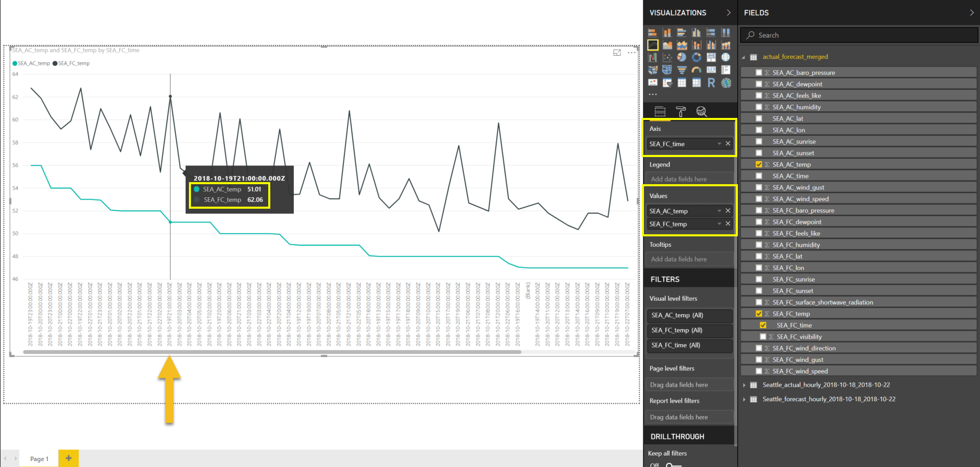Viewport: 980px width, 467px height.
Task: Choose the Scatter chart visualization
Action: click(x=667, y=57)
